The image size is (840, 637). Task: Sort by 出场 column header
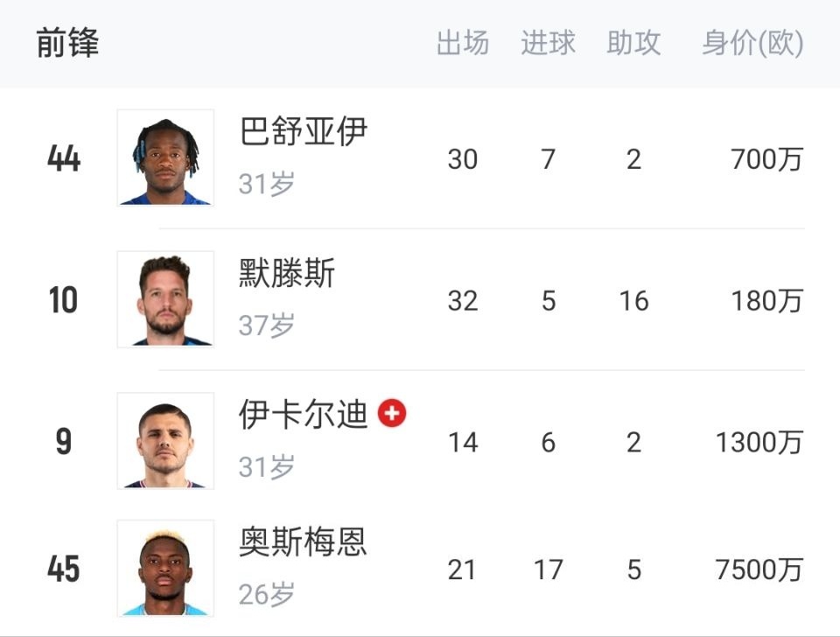(x=462, y=43)
